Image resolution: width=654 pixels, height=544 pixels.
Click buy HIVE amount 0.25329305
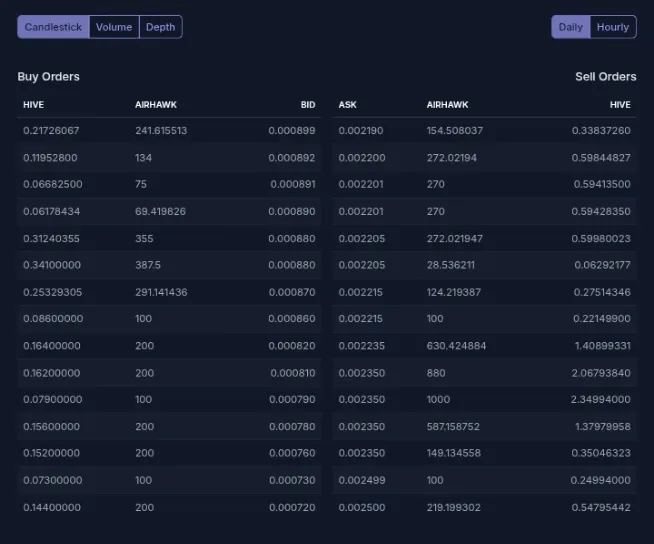(x=53, y=292)
